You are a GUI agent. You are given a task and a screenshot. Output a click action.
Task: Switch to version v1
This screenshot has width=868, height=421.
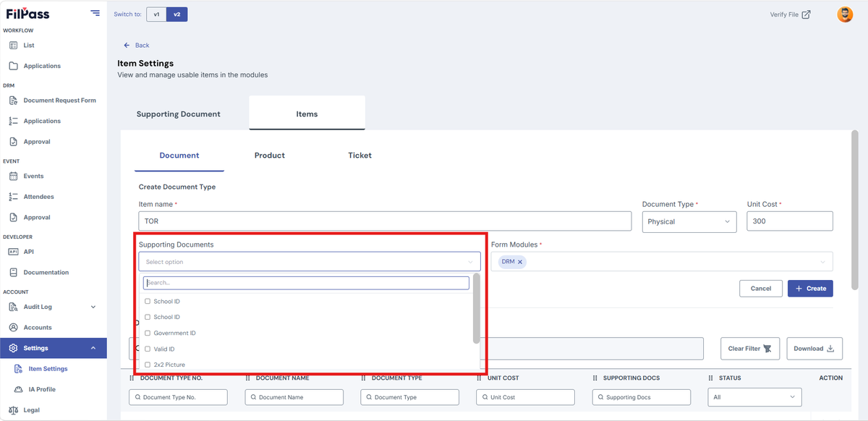click(156, 14)
